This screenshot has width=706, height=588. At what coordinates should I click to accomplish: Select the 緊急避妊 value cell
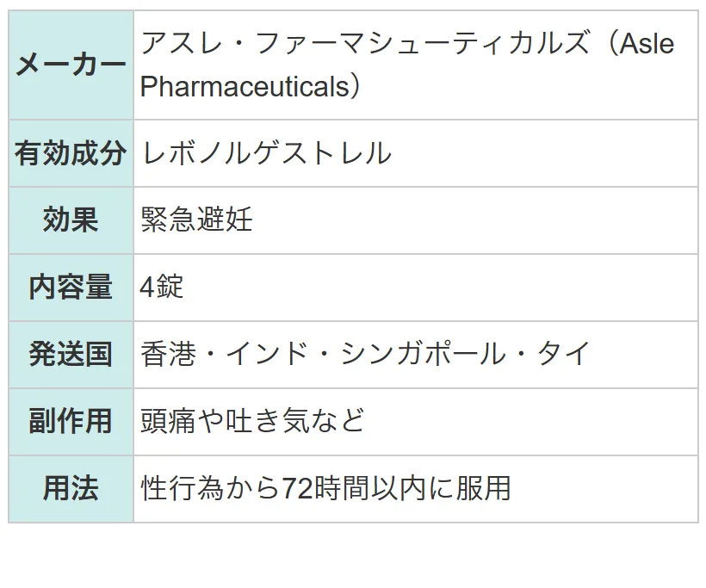click(416, 220)
